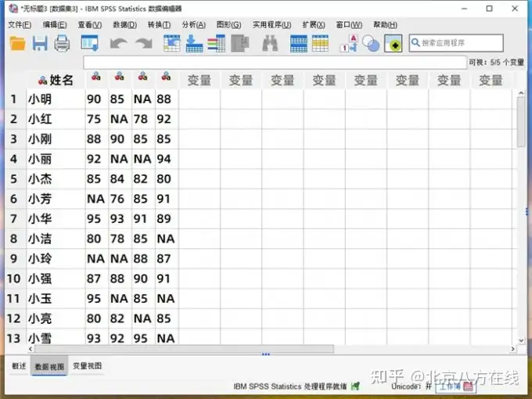Viewport: 532px width, 399px height.
Task: Select the cell containing 小玲
Action: (56, 258)
